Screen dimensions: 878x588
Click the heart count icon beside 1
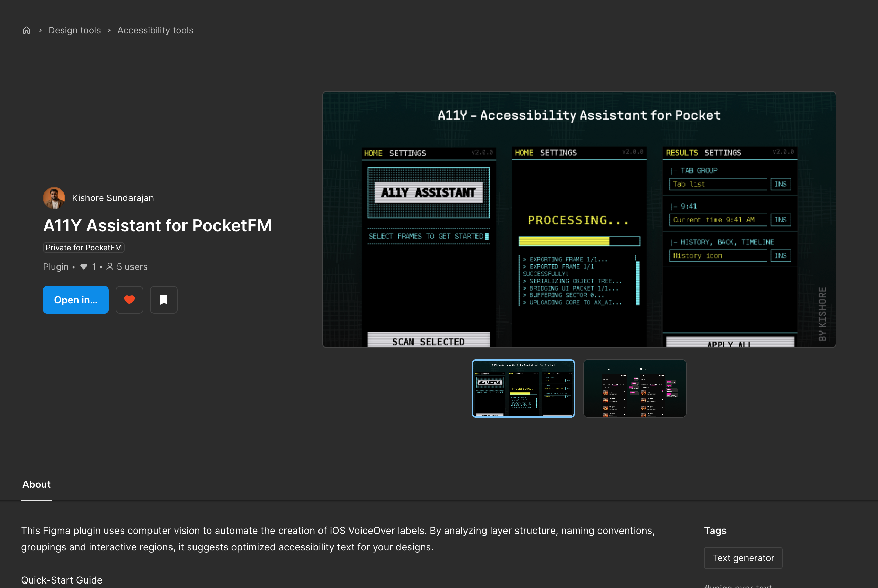pos(84,266)
